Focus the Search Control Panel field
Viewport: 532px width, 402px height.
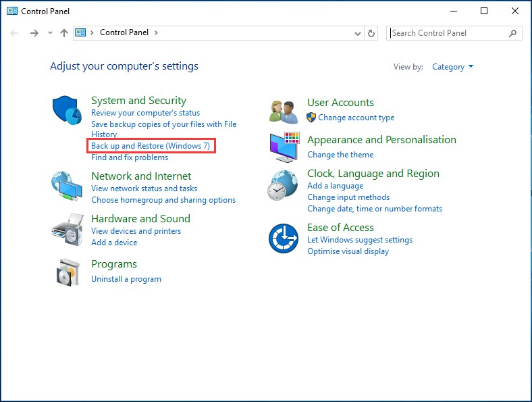click(454, 33)
